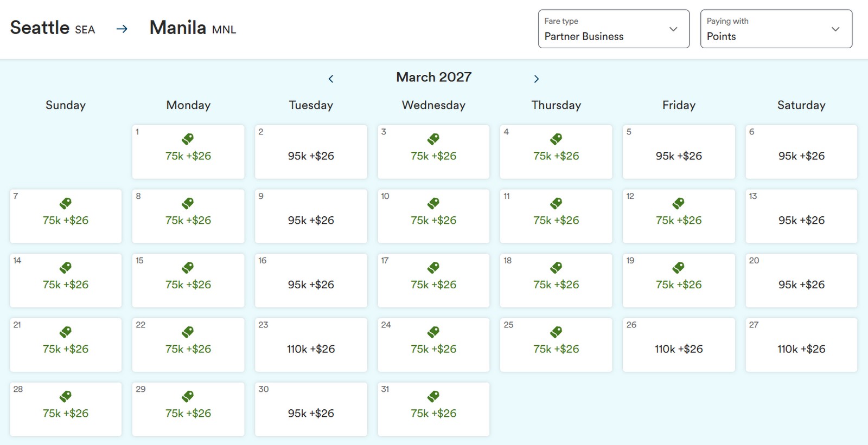Pick Saturday March 6 fare
Viewport: 868px width, 445px height.
[801, 152]
